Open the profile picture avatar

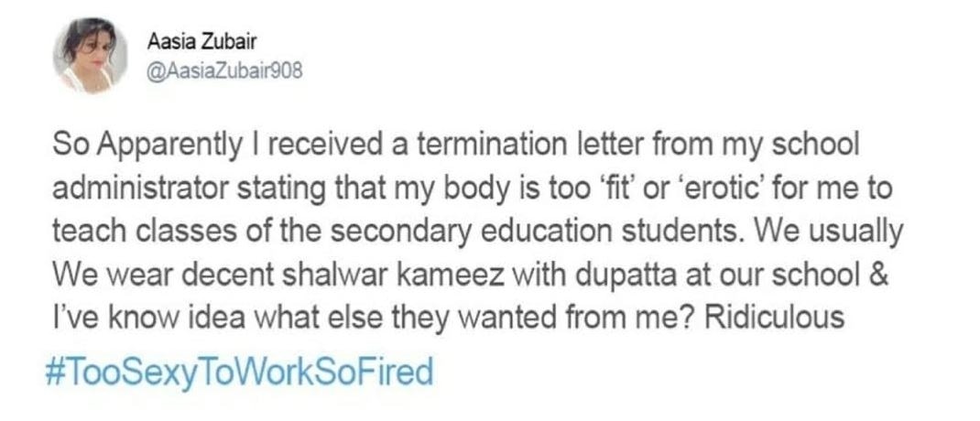[90, 57]
